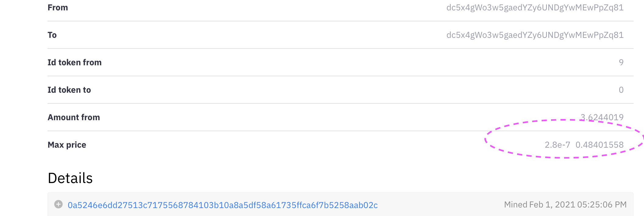The height and width of the screenshot is (216, 644).
Task: Click the To field label
Action: pyautogui.click(x=52, y=35)
